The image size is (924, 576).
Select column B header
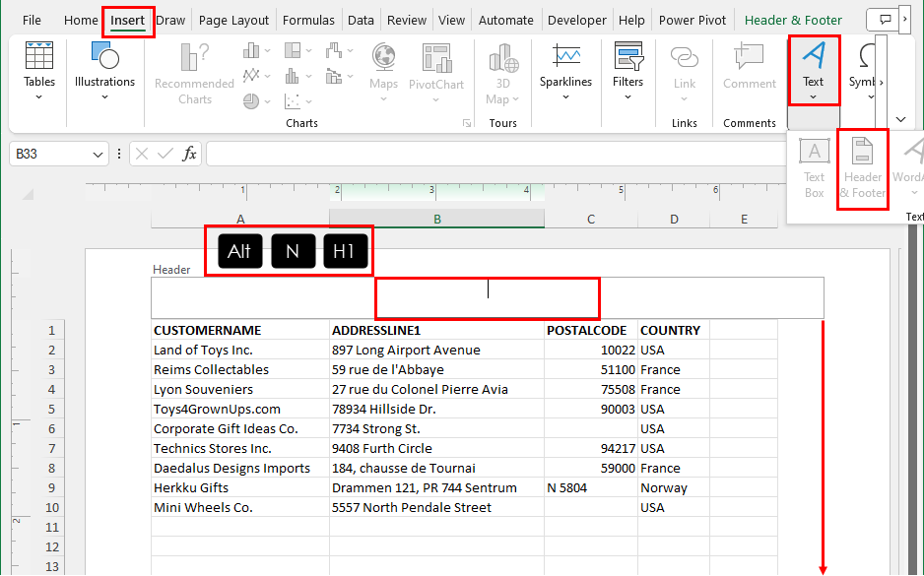(436, 220)
